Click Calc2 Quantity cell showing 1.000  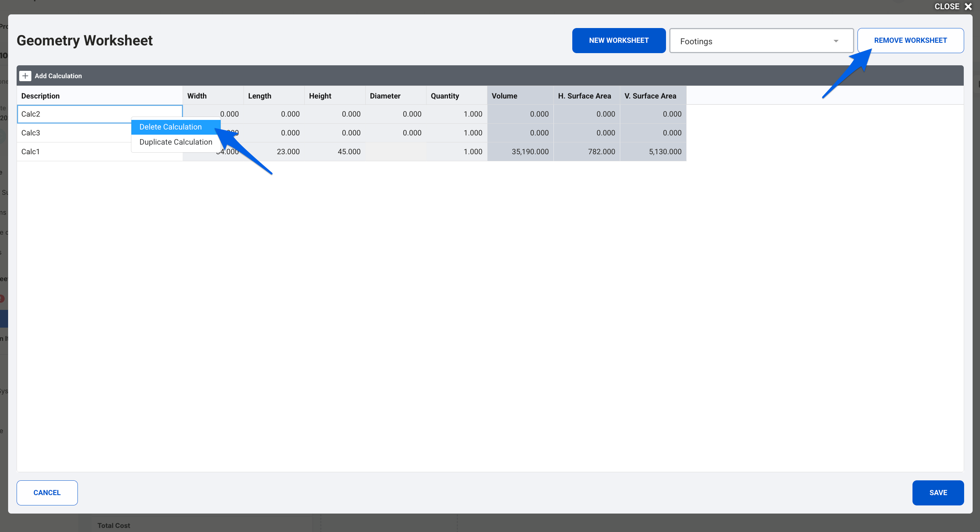point(456,114)
